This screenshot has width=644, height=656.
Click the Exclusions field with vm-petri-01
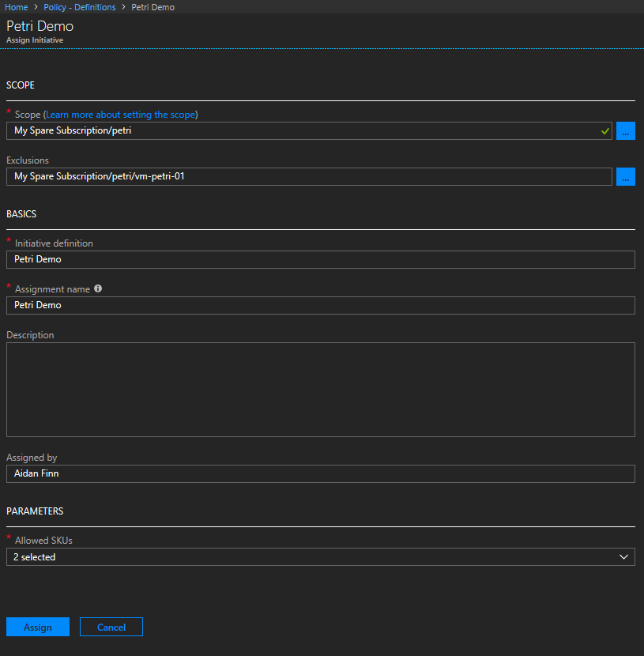tap(309, 176)
